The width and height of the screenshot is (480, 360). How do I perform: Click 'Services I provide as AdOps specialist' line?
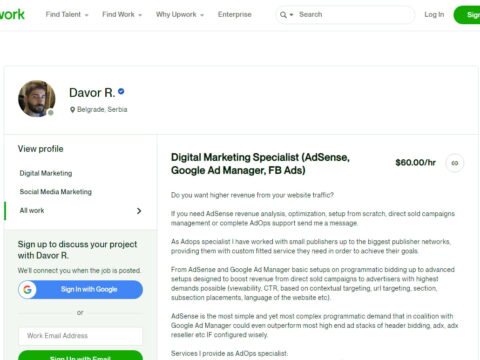tap(229, 353)
